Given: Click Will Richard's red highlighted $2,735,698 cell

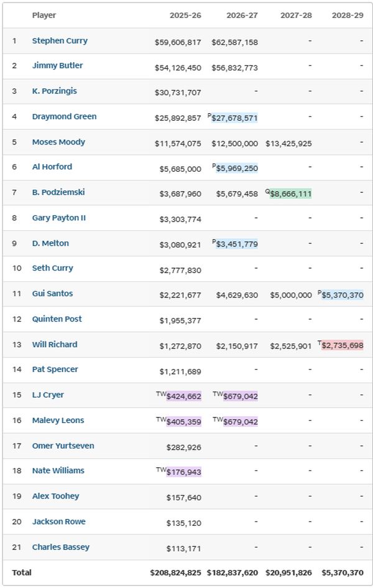Looking at the screenshot, I should (x=342, y=345).
